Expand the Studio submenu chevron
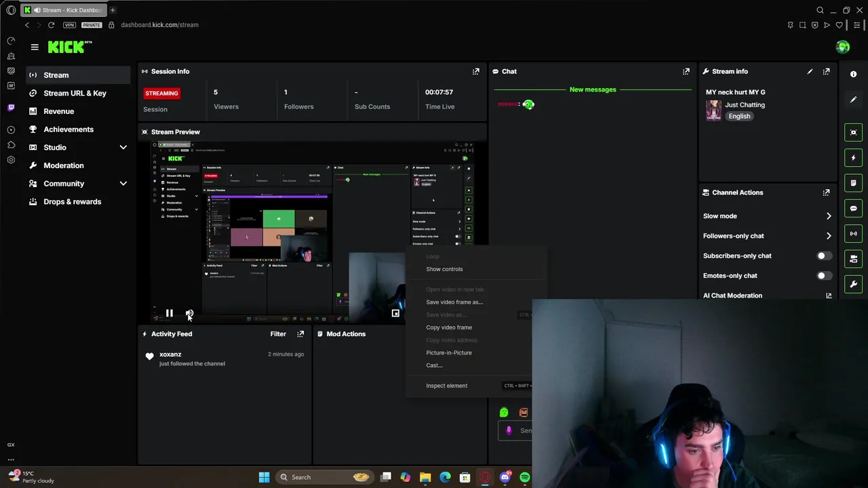The image size is (868, 488). [123, 147]
